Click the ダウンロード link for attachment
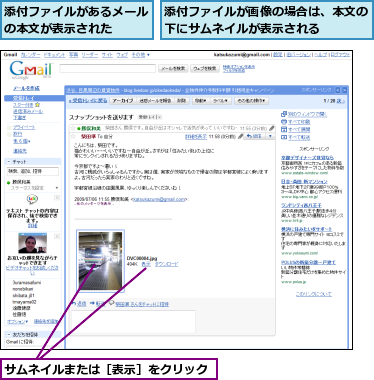374x380 pixels. point(166,264)
